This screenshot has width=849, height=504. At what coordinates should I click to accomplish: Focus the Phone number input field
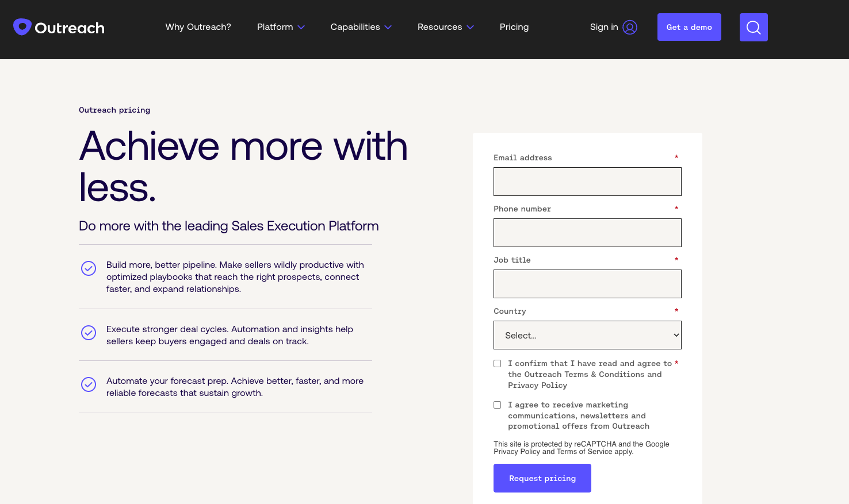587,233
